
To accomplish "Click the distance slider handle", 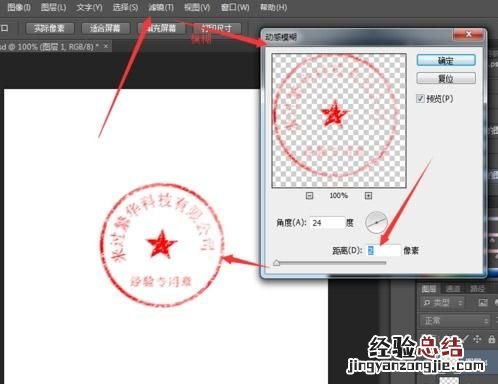I will tap(276, 263).
